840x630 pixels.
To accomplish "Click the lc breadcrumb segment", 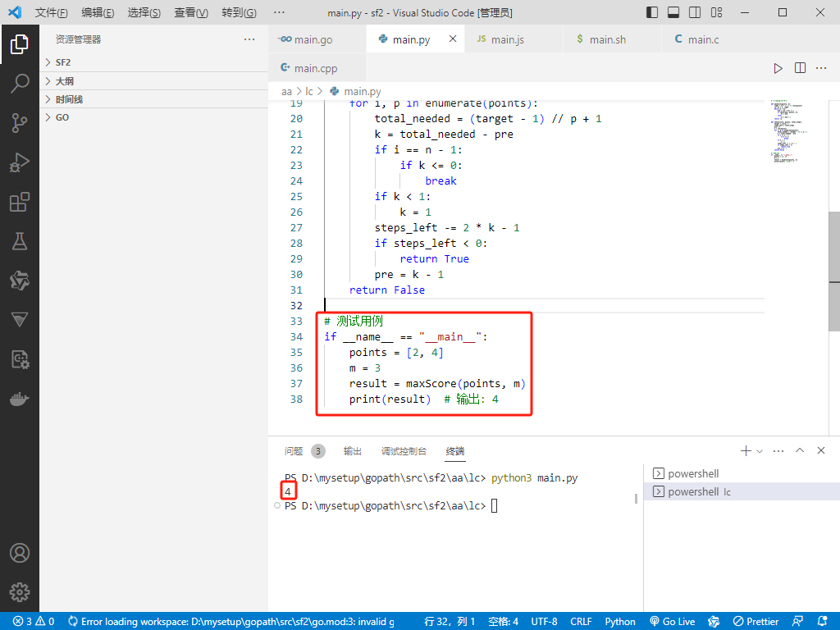I will pyautogui.click(x=309, y=92).
